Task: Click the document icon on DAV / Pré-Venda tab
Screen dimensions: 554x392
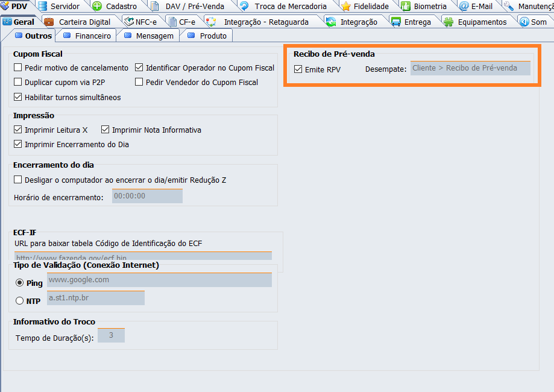Action: (x=156, y=7)
